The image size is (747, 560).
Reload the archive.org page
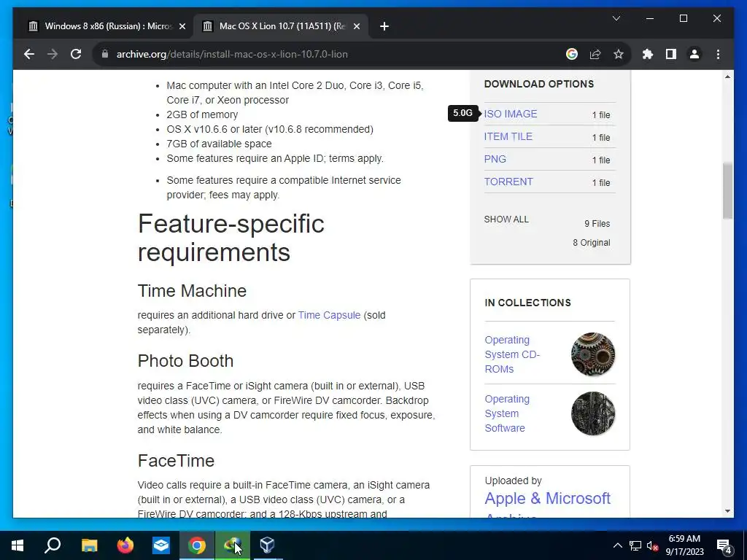point(76,54)
